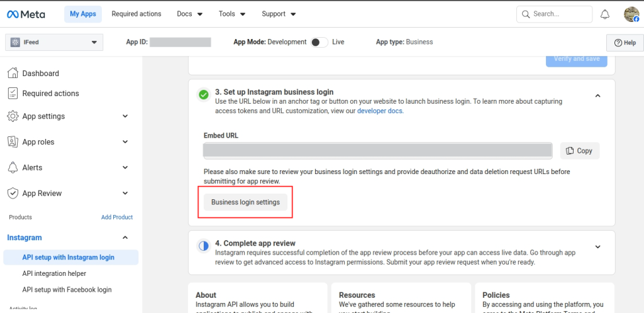Image resolution: width=644 pixels, height=313 pixels.
Task: Open the IFeed app selector dropdown
Action: click(54, 42)
